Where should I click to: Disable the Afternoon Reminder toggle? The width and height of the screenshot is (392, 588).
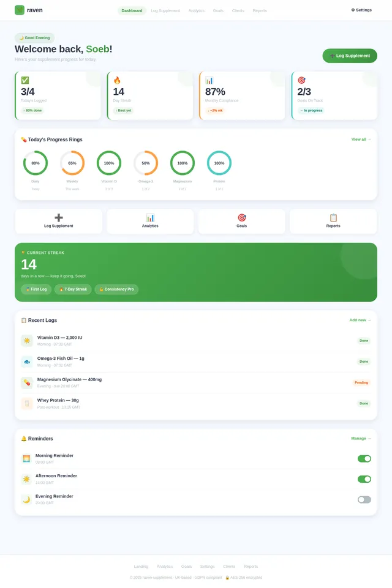(364, 479)
